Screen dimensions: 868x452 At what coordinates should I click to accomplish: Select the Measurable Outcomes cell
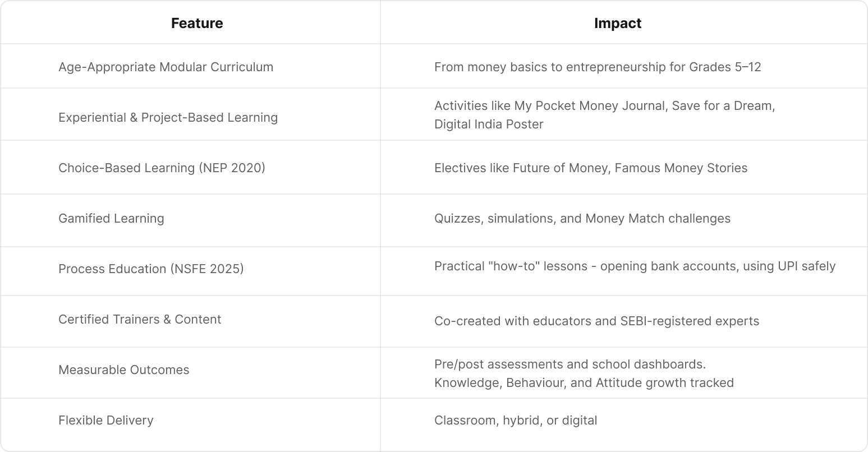(x=123, y=370)
